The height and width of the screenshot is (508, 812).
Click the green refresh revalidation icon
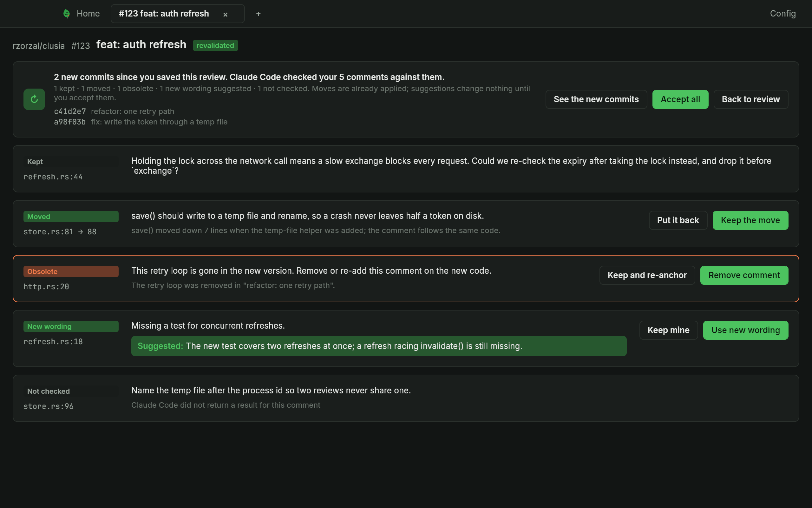pyautogui.click(x=34, y=99)
